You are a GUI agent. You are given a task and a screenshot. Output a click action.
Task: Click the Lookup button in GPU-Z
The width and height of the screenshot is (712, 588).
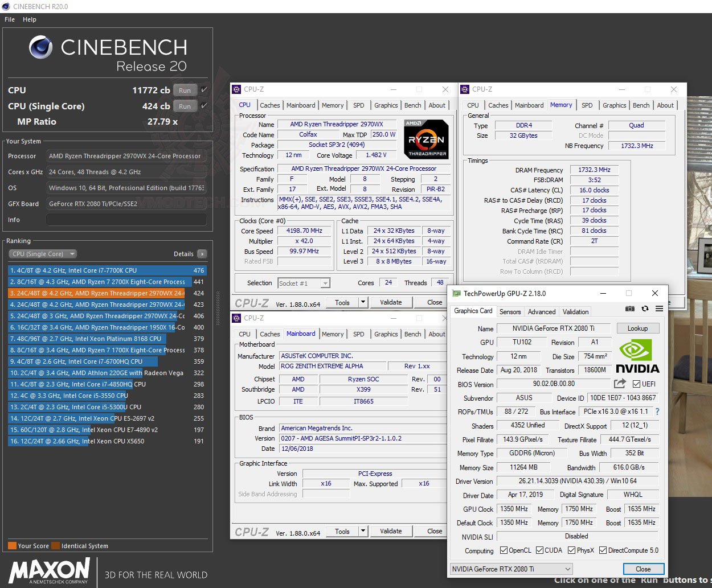click(637, 328)
